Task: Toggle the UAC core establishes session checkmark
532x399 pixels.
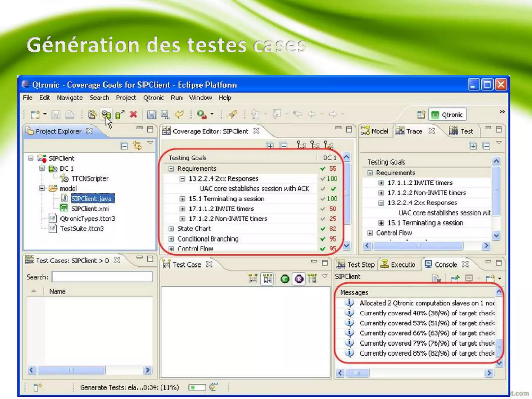Action: click(333, 189)
